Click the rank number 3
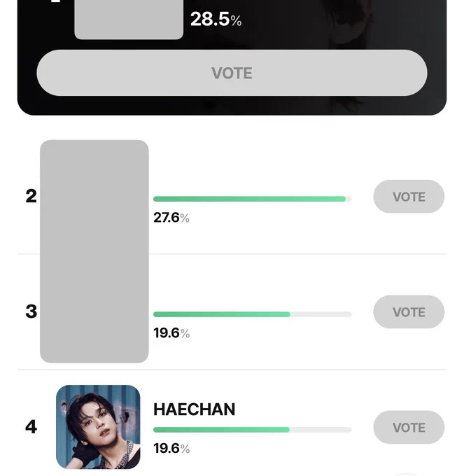The width and height of the screenshot is (464, 476). (x=31, y=311)
